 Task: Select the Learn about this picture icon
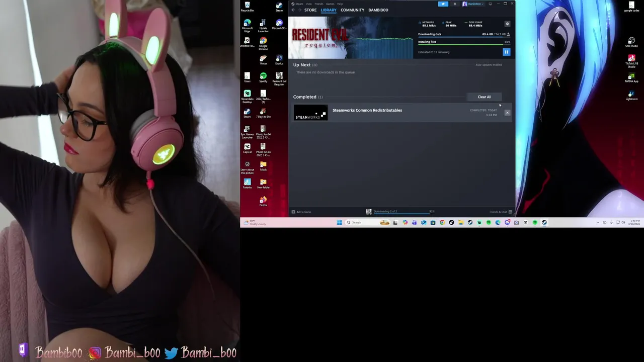[x=247, y=167]
